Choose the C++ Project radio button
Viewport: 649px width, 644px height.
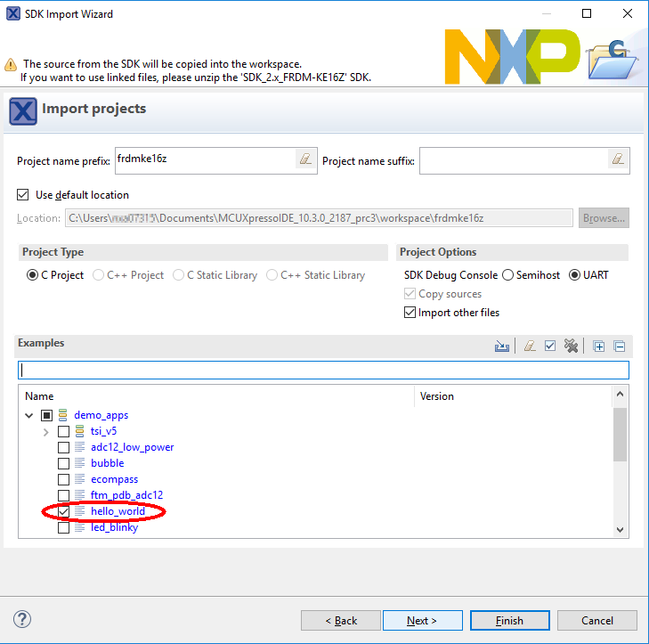[x=99, y=275]
